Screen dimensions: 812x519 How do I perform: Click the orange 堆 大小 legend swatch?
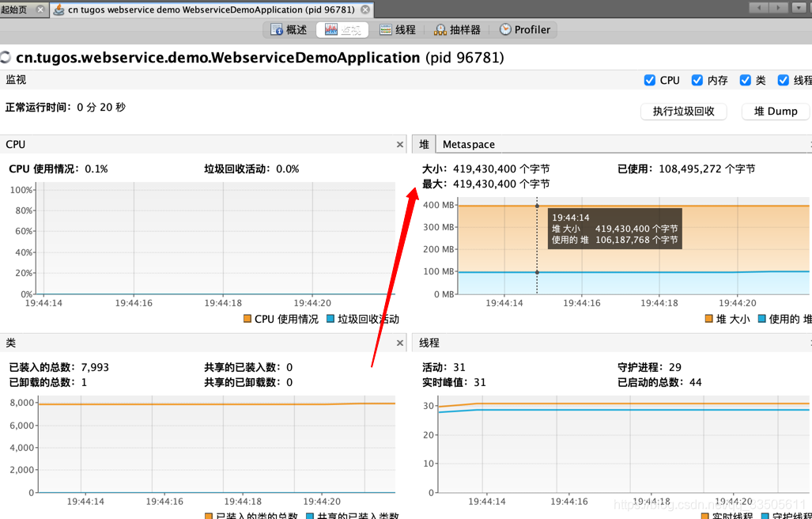(709, 319)
